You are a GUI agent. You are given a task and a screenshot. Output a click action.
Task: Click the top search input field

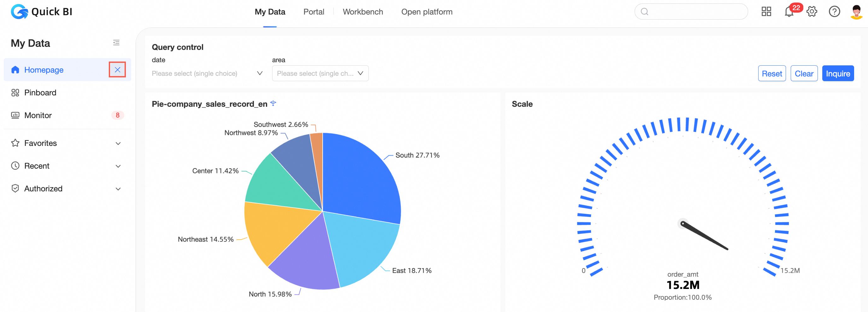click(x=691, y=12)
